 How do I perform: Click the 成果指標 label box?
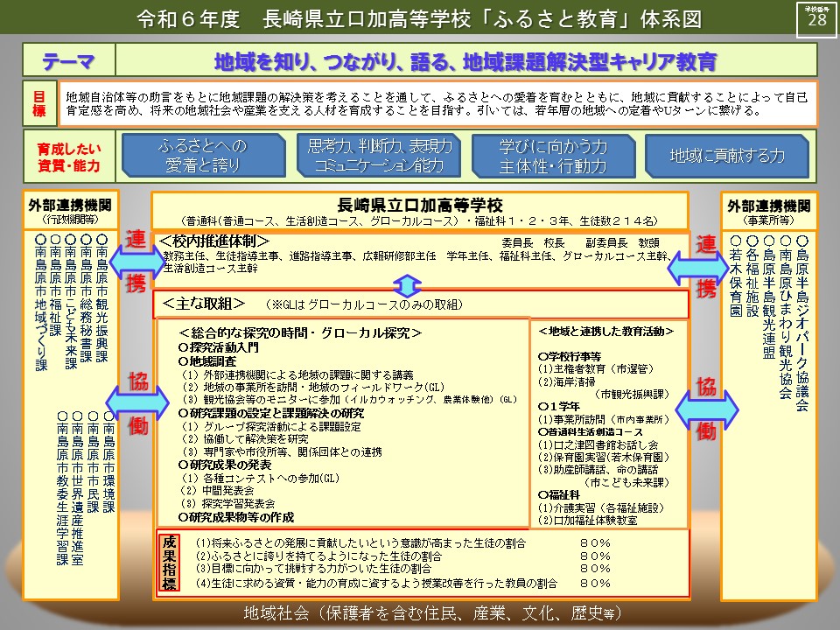coord(169,563)
